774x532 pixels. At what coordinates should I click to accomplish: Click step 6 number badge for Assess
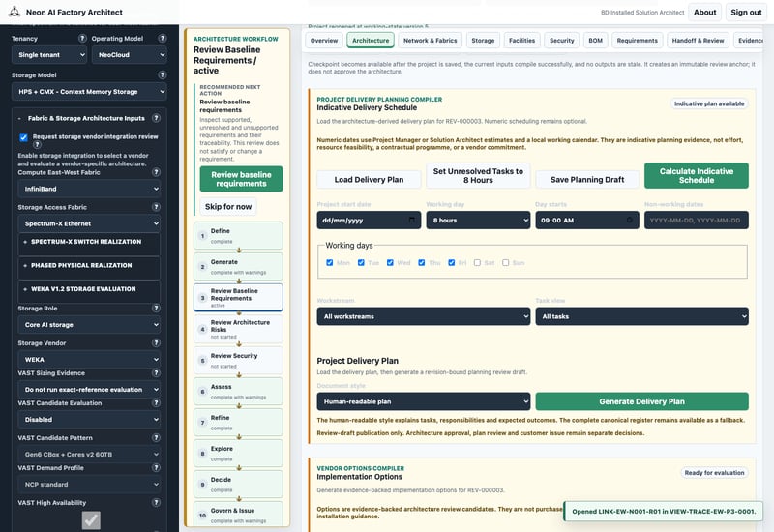click(202, 392)
